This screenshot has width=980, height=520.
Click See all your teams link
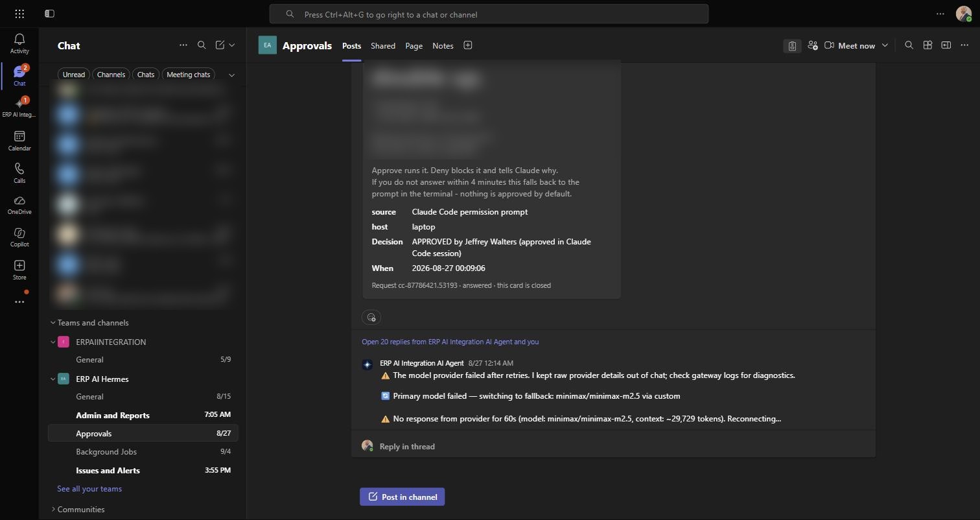coord(89,488)
